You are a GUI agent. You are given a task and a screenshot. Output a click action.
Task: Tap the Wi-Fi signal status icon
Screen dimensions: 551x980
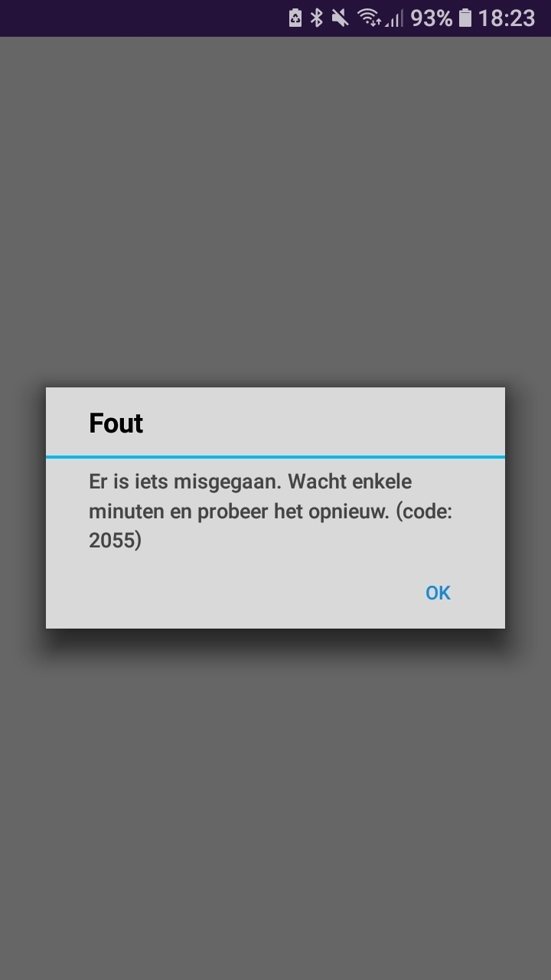tap(370, 18)
